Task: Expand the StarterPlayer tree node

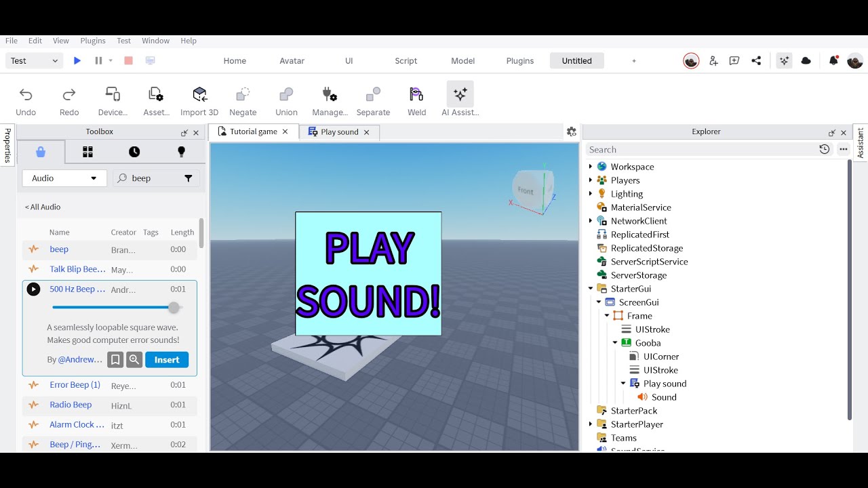Action: [x=591, y=424]
